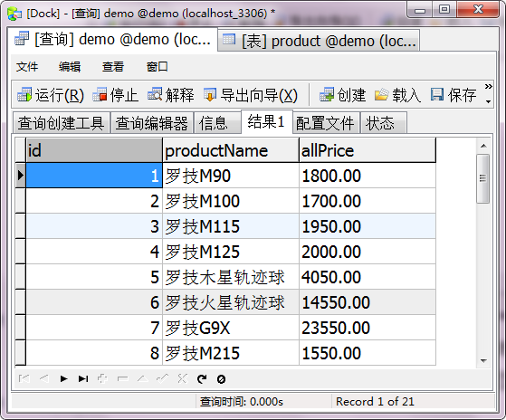Select the price cell 14550.00
Viewport: 506px width, 420px height.
pyautogui.click(x=368, y=302)
